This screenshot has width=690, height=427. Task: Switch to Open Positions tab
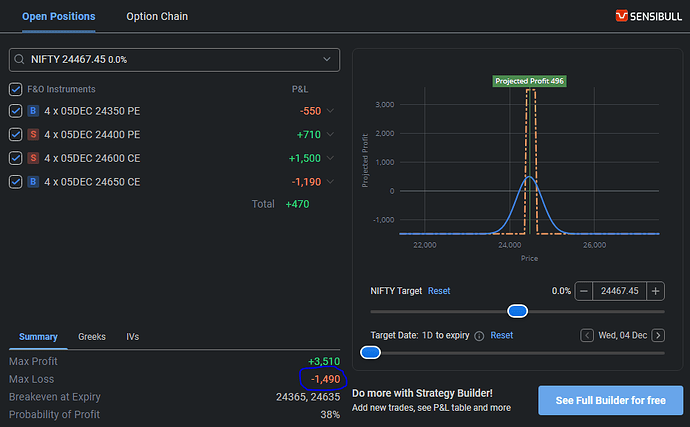click(59, 16)
